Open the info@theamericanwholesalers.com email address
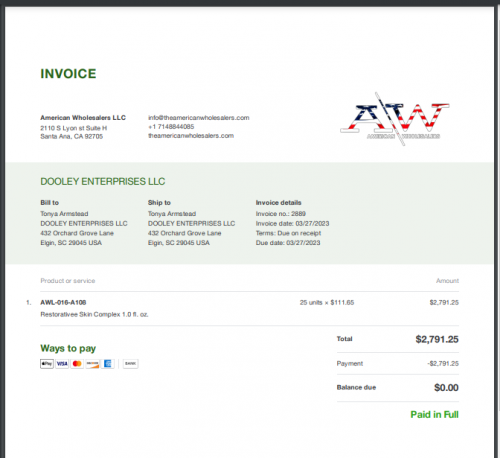The height and width of the screenshot is (458, 500). (x=199, y=118)
